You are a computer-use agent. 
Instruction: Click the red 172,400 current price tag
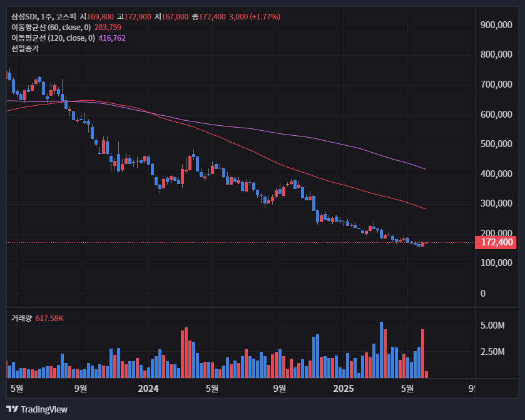click(x=496, y=242)
